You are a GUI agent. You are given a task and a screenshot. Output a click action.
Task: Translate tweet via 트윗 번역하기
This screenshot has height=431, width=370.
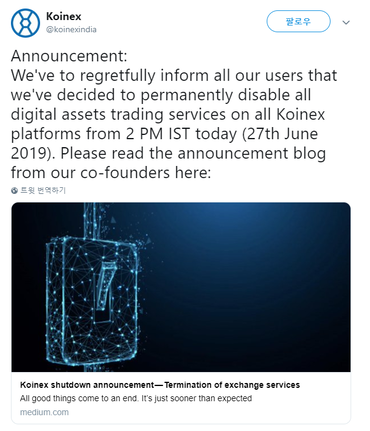[43, 190]
